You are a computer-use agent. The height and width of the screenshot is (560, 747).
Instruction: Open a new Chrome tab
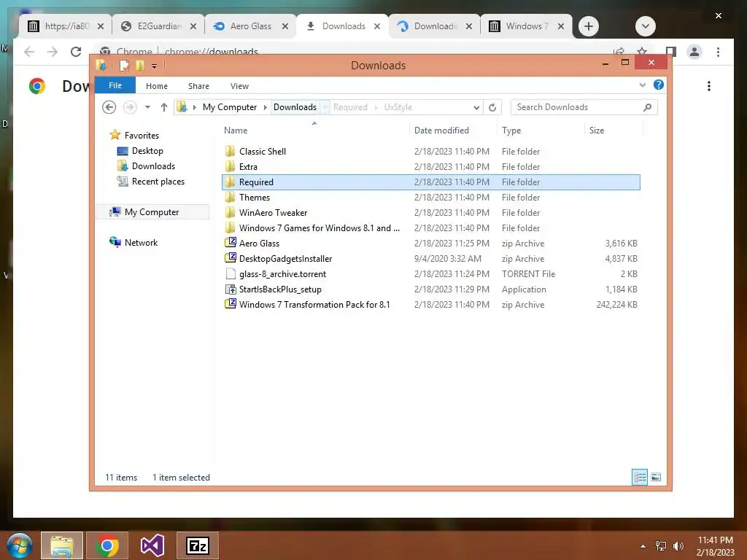(x=589, y=26)
